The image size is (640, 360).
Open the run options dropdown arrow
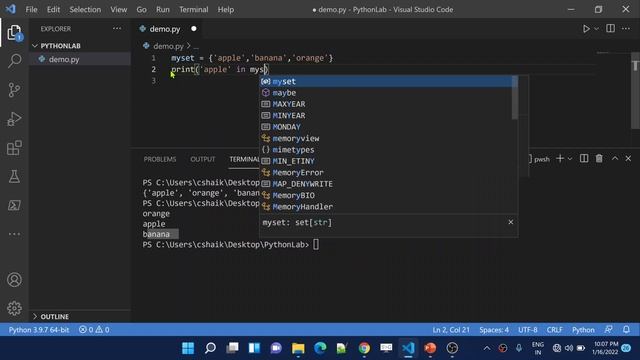click(596, 29)
